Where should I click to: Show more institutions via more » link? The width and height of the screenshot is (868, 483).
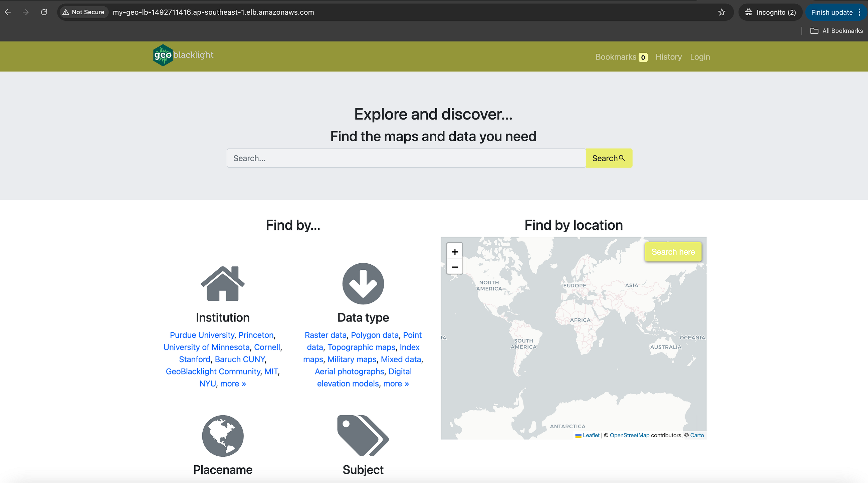[233, 384]
